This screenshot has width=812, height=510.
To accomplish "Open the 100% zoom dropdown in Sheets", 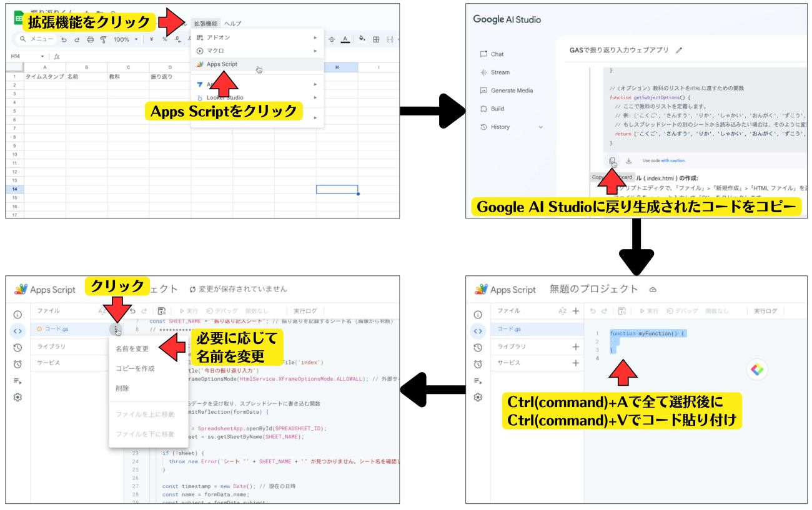I will click(x=126, y=39).
